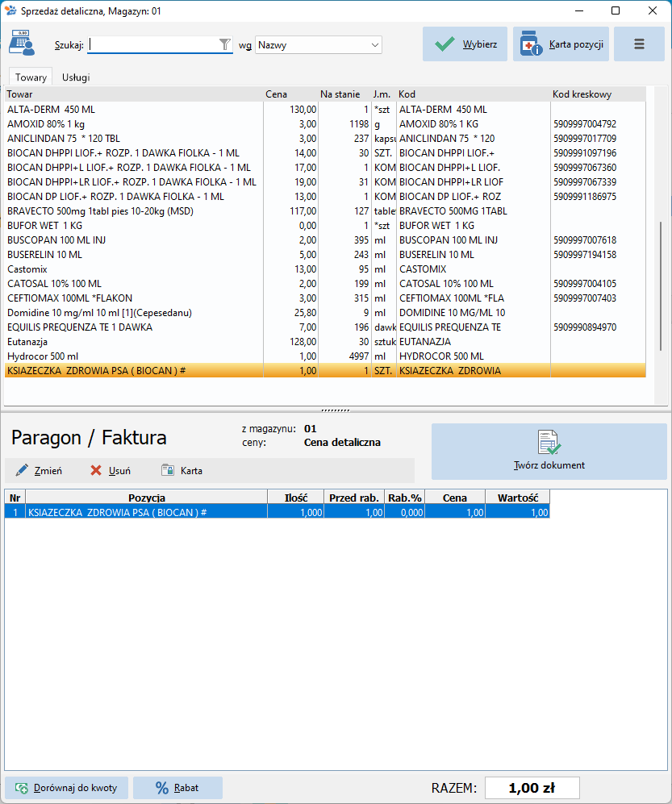Select BIOCAN DHPPI+L LIOF.+ ROZP. row
The image size is (672, 804).
pyautogui.click(x=325, y=168)
